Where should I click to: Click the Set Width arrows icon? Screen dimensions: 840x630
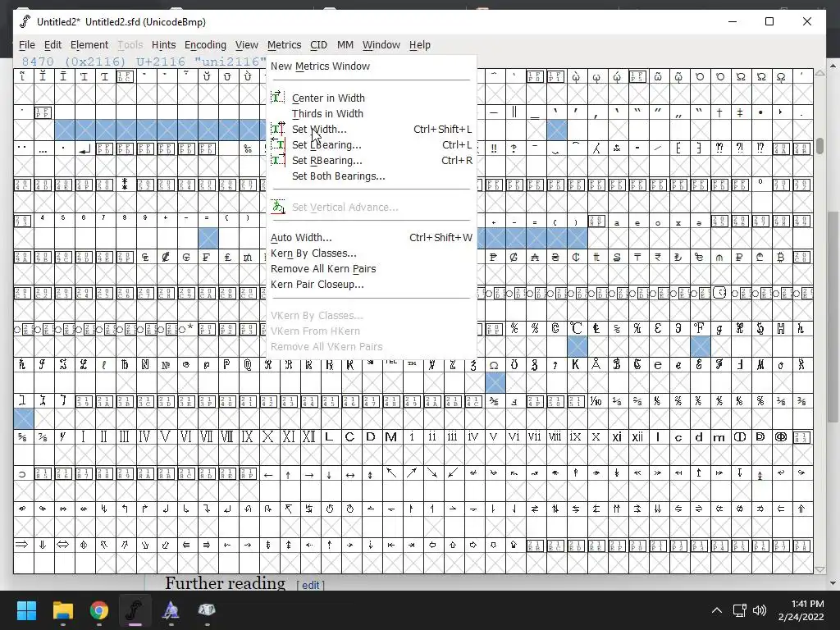click(277, 129)
